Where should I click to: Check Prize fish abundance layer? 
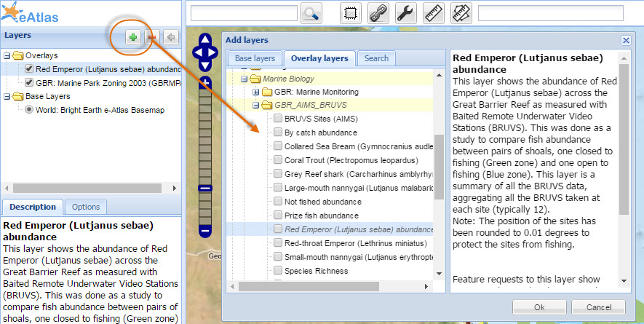pos(278,216)
